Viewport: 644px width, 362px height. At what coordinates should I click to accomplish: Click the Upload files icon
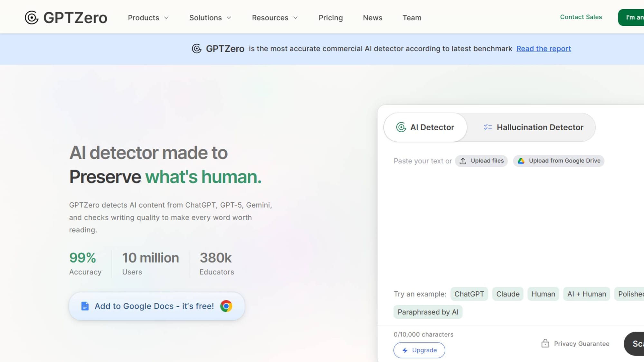point(463,161)
